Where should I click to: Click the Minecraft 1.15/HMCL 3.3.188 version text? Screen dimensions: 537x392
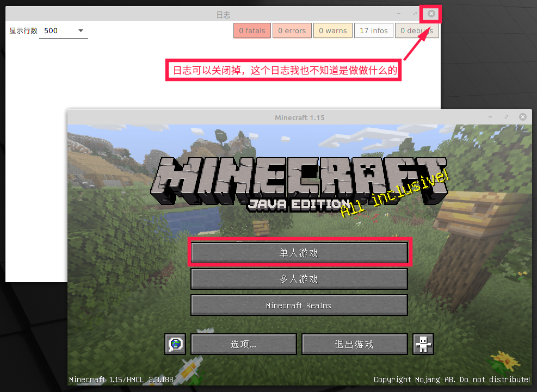tap(121, 379)
